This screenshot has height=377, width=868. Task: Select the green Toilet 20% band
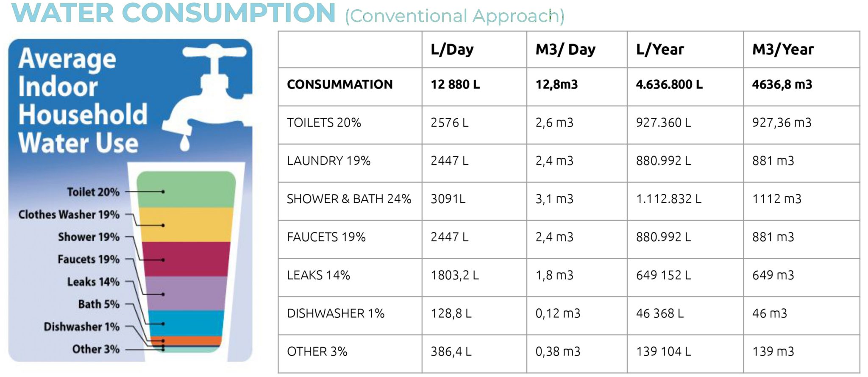[186, 190]
